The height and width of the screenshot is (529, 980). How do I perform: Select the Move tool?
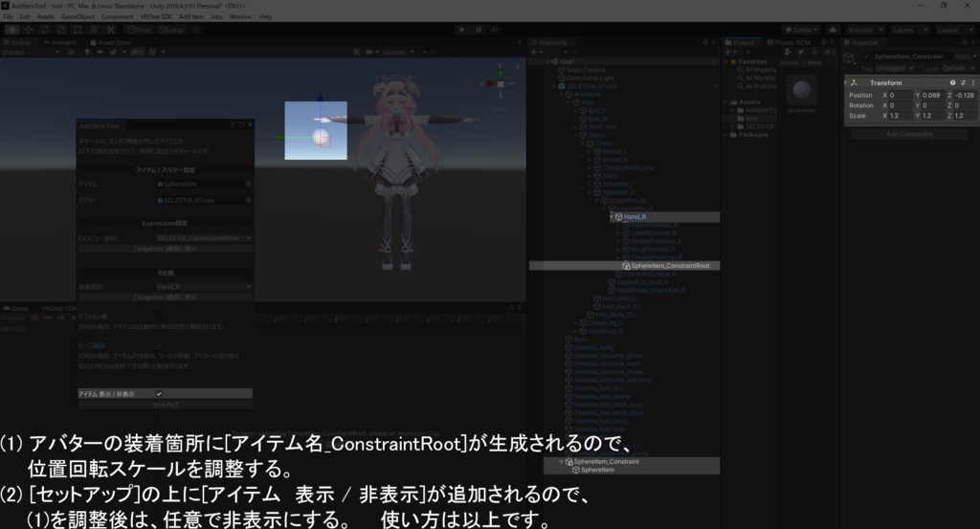click(28, 30)
